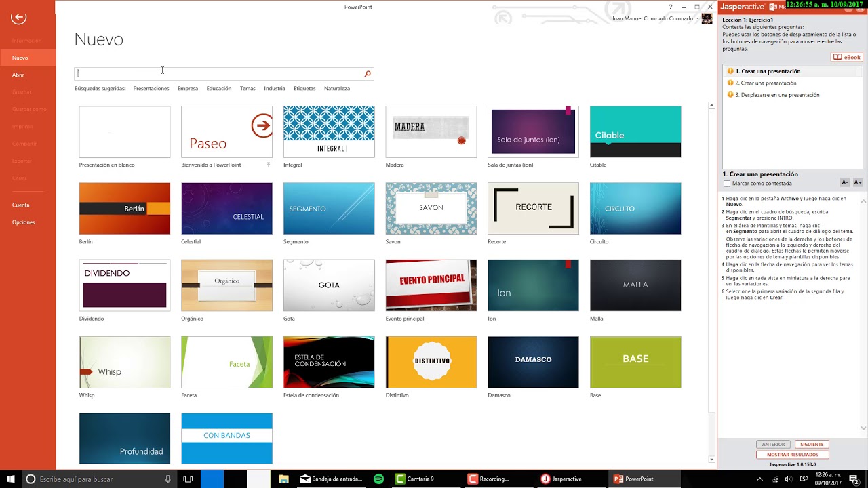This screenshot has width=868, height=488.
Task: Click the SIGUIENTE button
Action: [x=812, y=445]
